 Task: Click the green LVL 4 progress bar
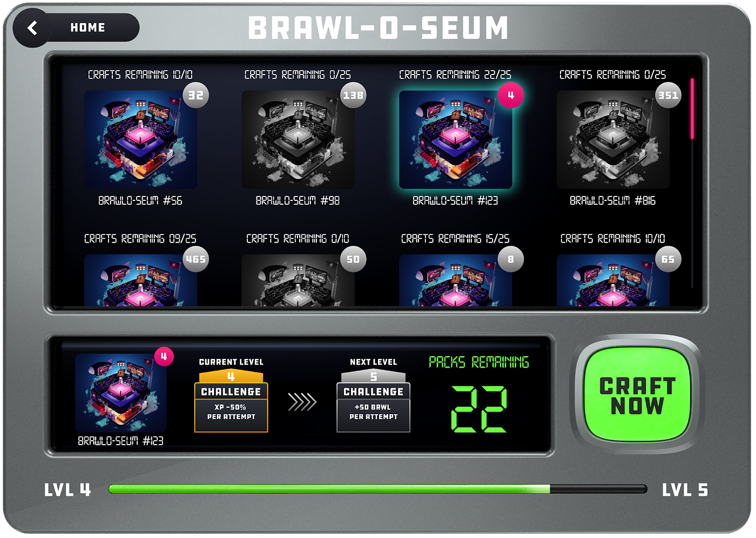(x=377, y=489)
